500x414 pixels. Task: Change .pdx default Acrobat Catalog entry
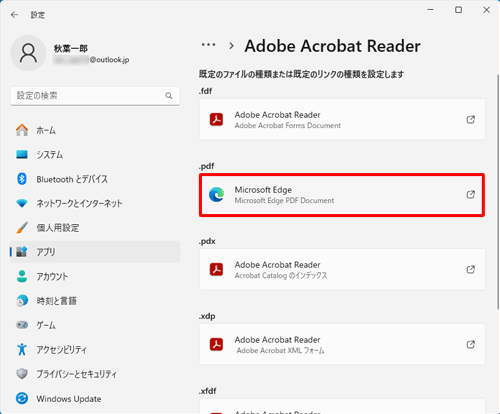342,269
